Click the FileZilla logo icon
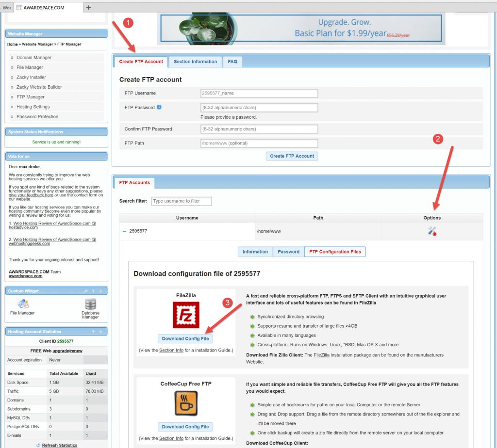Image resolution: width=497 pixels, height=448 pixels. 186,315
